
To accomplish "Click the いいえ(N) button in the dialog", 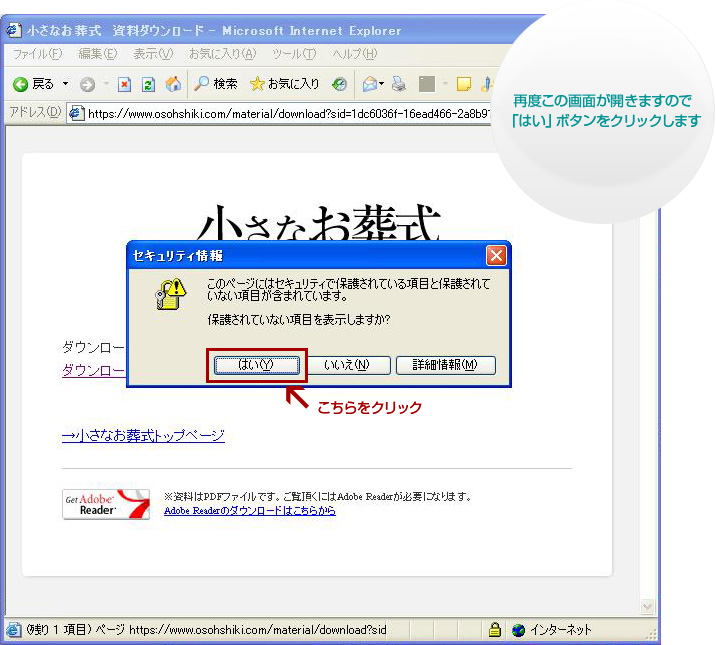I will pyautogui.click(x=347, y=365).
